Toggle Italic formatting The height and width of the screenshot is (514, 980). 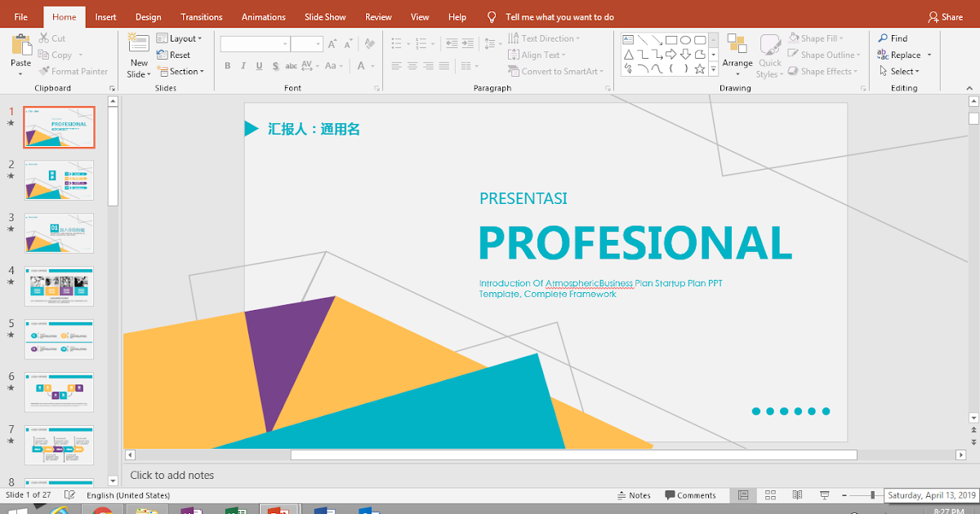(243, 66)
